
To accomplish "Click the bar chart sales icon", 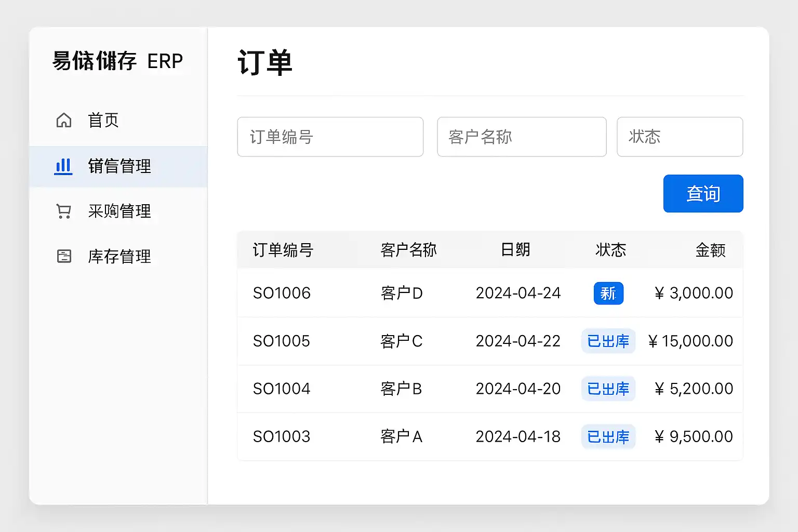I will (63, 166).
